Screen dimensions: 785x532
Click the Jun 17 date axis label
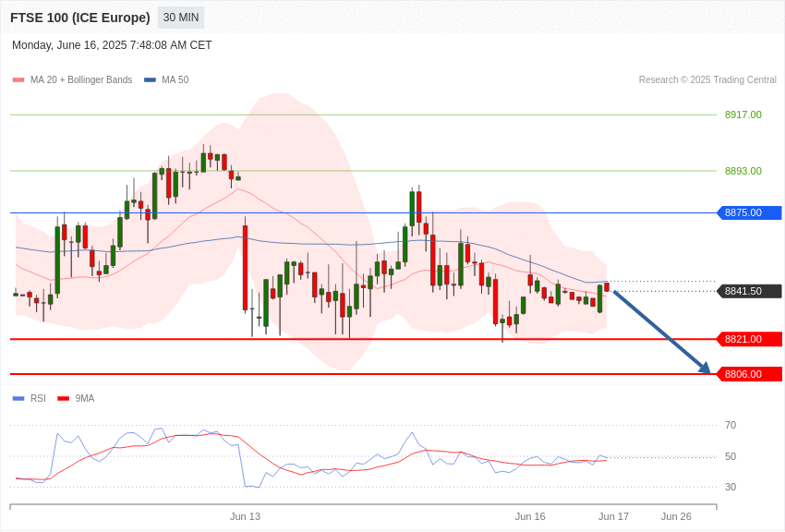pyautogui.click(x=613, y=516)
